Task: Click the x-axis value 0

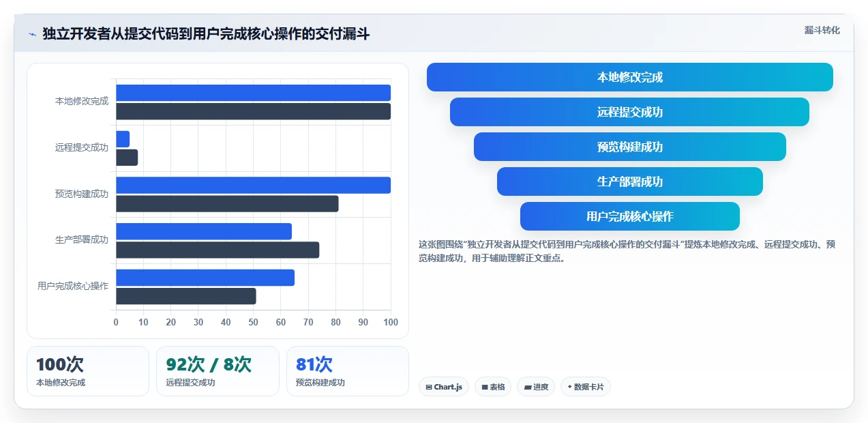Action: (x=116, y=322)
